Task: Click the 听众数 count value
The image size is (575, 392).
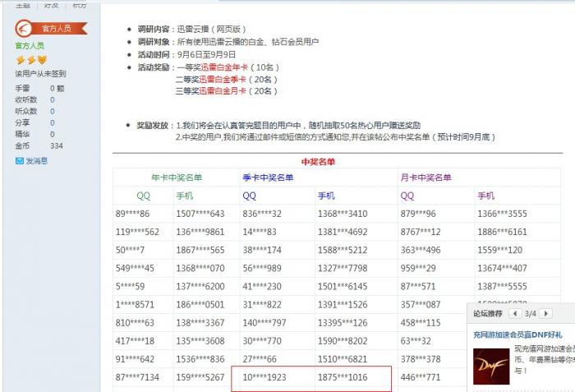Action: [x=53, y=111]
